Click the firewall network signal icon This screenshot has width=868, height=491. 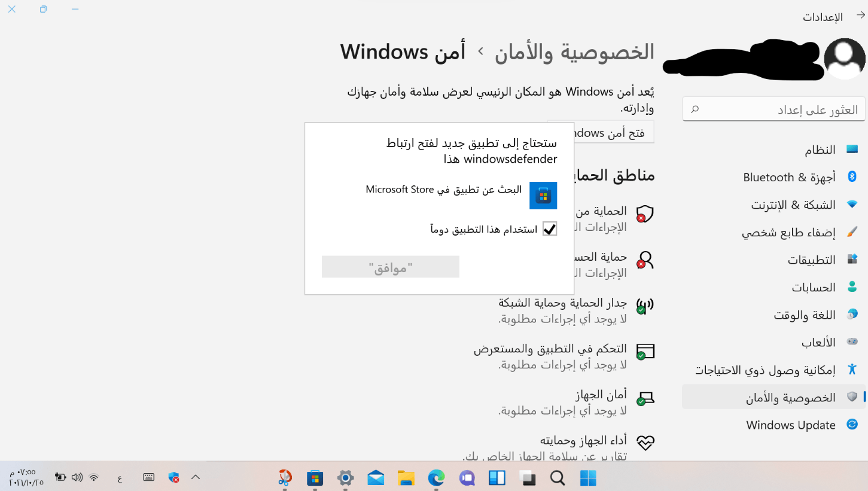pyautogui.click(x=645, y=306)
